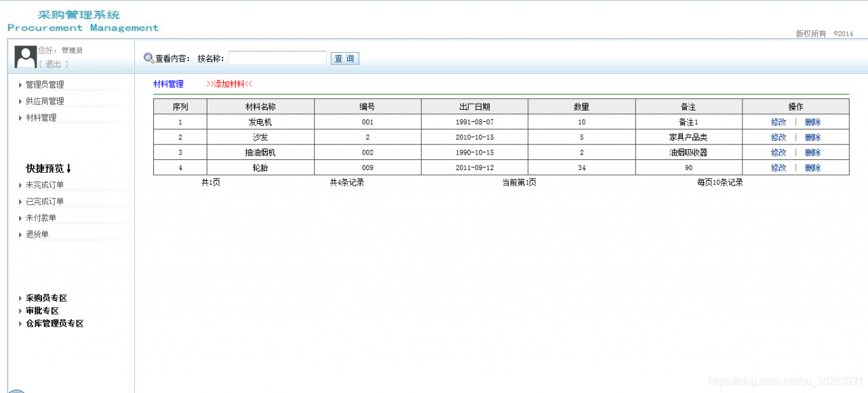Select the 发电机 name cell

(260, 122)
